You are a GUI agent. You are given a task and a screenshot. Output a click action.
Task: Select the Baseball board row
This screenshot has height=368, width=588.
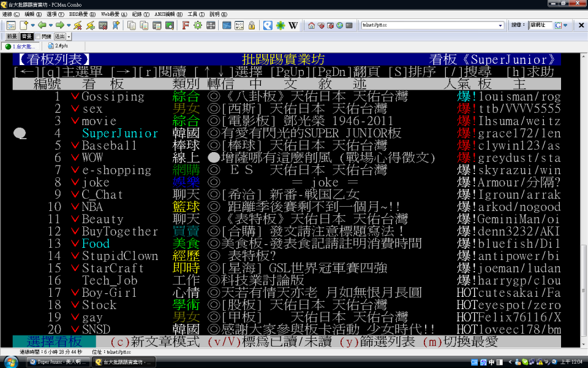(x=287, y=145)
